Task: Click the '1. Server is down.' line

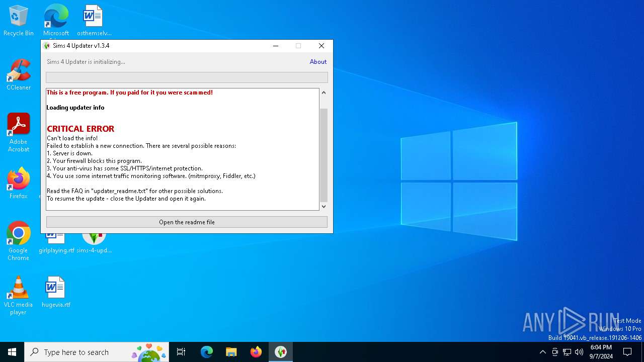Action: click(x=69, y=153)
